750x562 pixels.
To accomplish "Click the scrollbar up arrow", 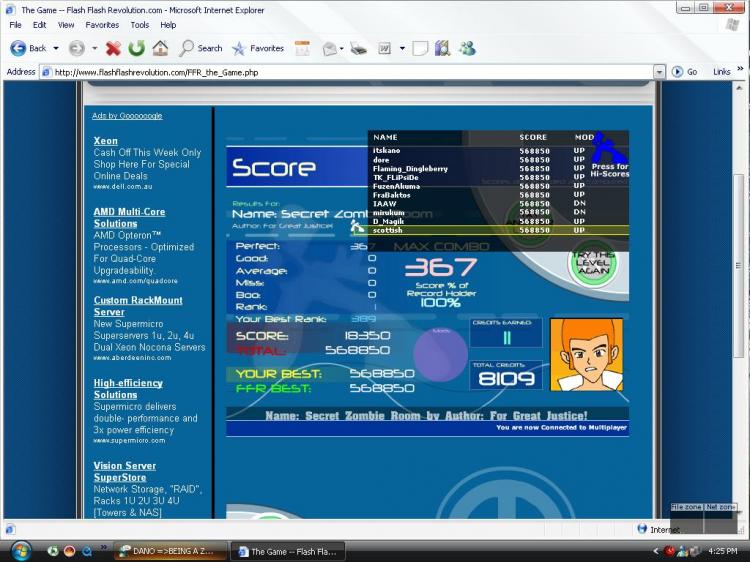I will (x=739, y=88).
